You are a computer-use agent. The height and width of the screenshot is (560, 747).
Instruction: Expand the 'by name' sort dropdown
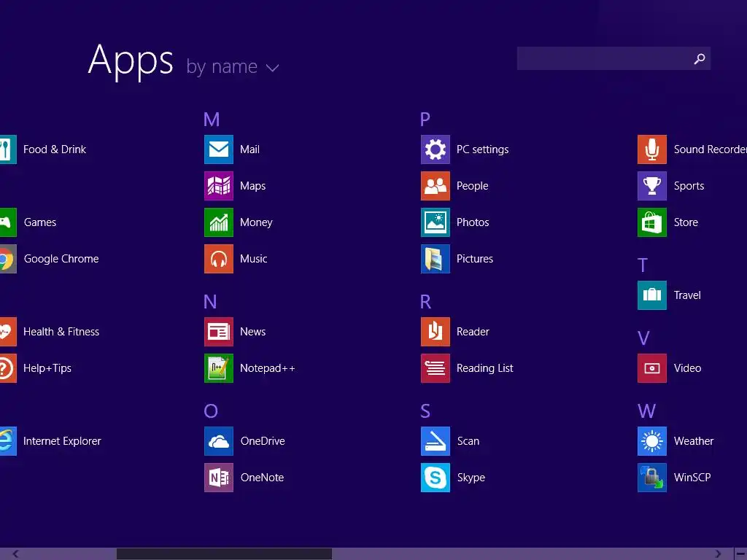click(233, 66)
